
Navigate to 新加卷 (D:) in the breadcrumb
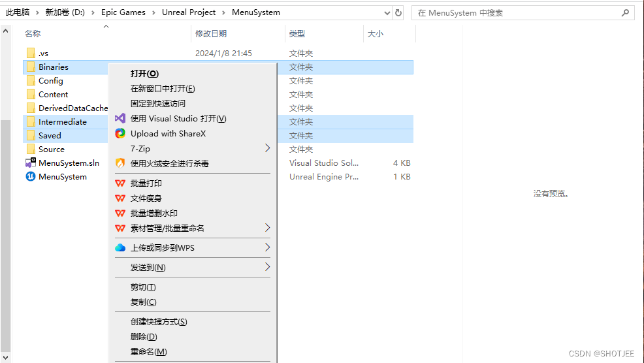65,12
